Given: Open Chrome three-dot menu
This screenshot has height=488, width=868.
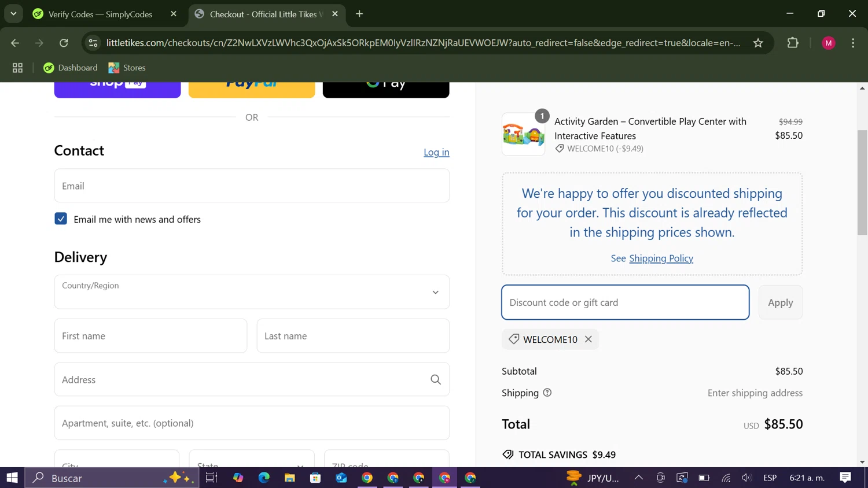Looking at the screenshot, I should coord(853,43).
